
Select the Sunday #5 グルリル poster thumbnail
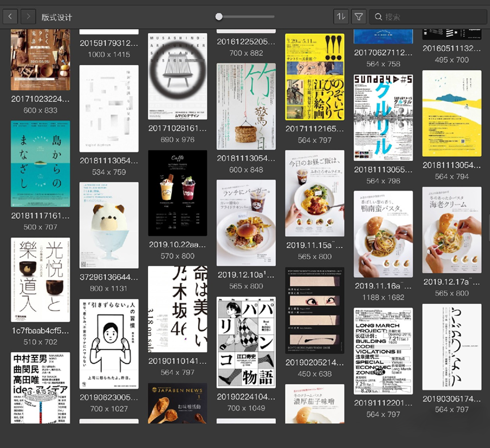383,118
